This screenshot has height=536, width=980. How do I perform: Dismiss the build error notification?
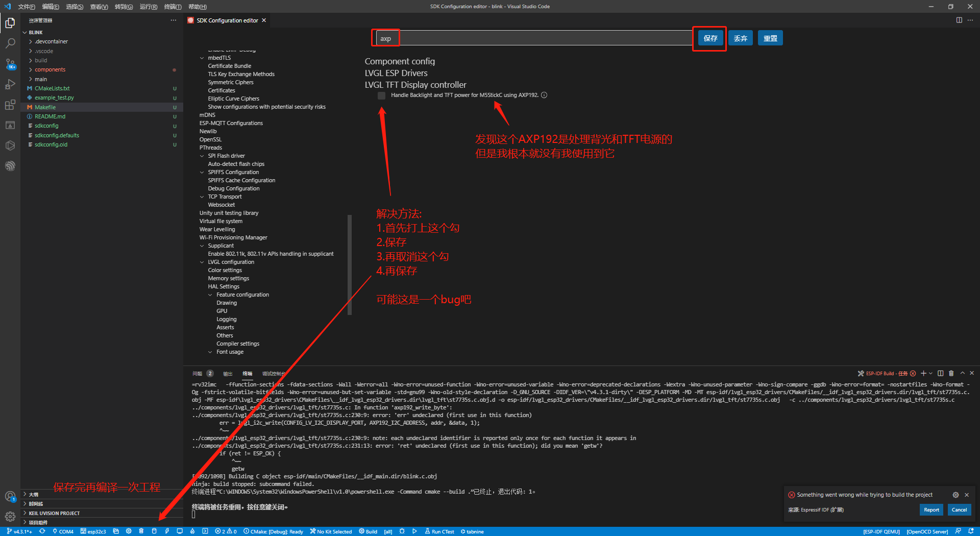pyautogui.click(x=967, y=495)
